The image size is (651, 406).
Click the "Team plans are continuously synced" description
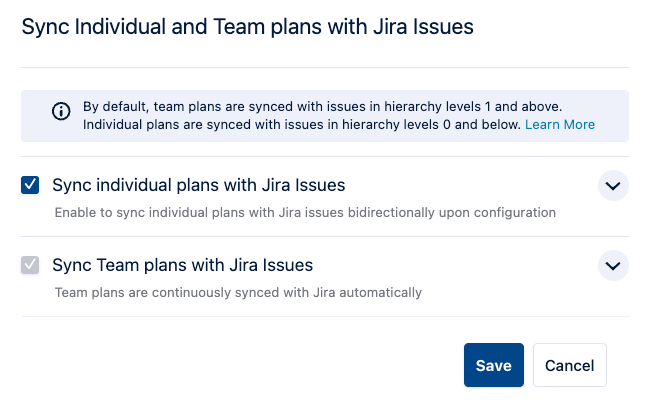pyautogui.click(x=237, y=292)
